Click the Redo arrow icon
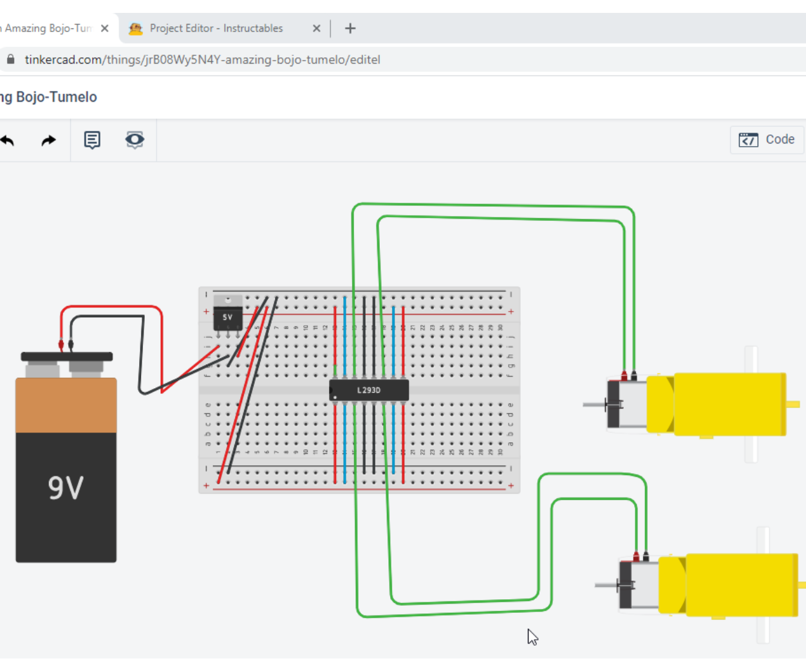 [48, 140]
